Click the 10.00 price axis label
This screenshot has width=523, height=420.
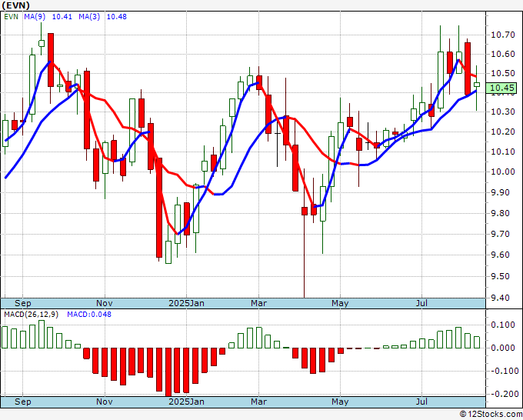click(x=503, y=172)
